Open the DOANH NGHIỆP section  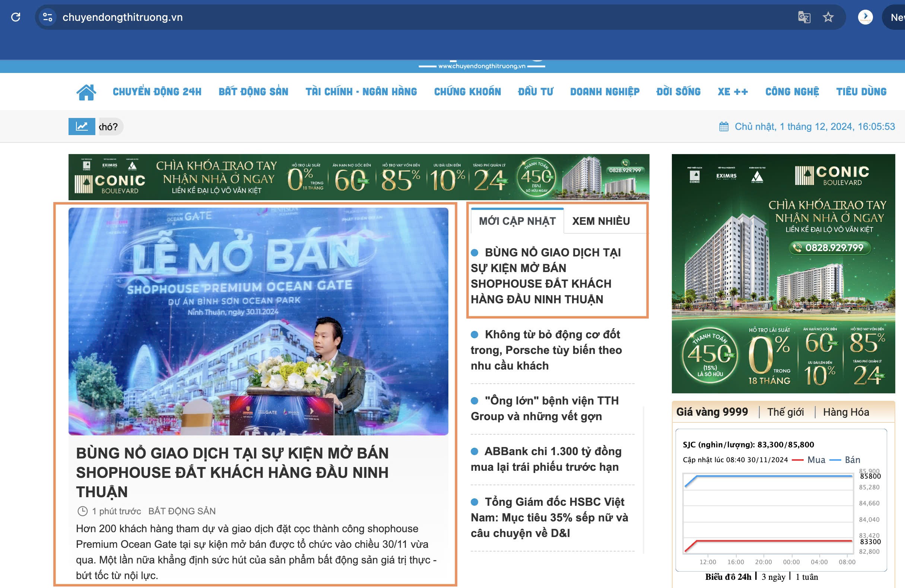coord(604,92)
